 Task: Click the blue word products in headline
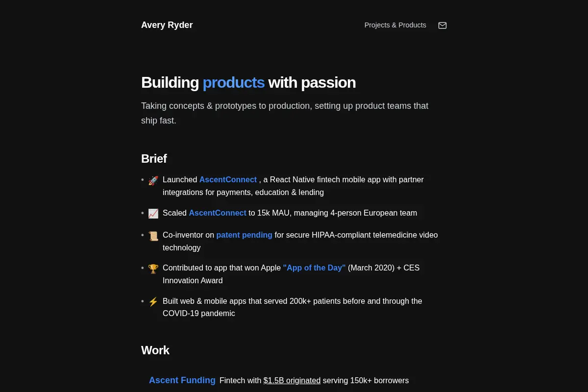pos(234,82)
